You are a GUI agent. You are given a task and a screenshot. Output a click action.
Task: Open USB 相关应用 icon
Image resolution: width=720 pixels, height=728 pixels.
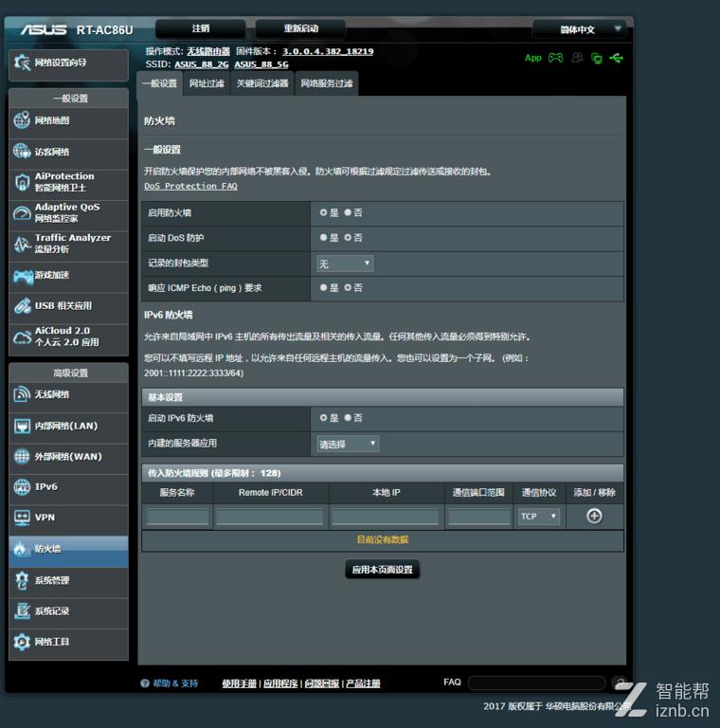(22, 305)
